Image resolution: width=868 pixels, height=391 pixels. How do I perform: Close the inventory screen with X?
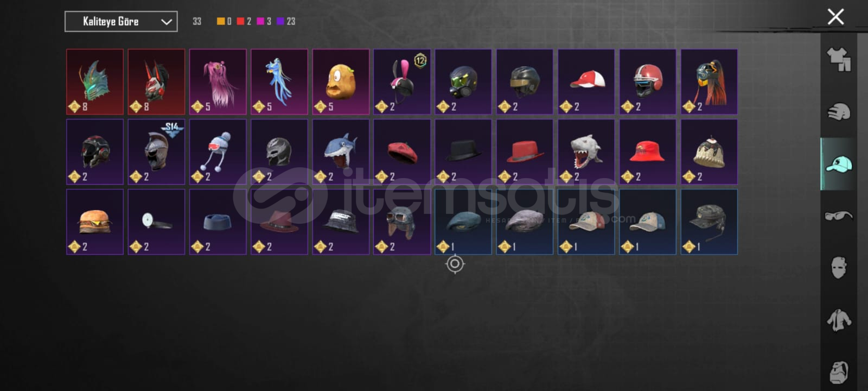(835, 17)
